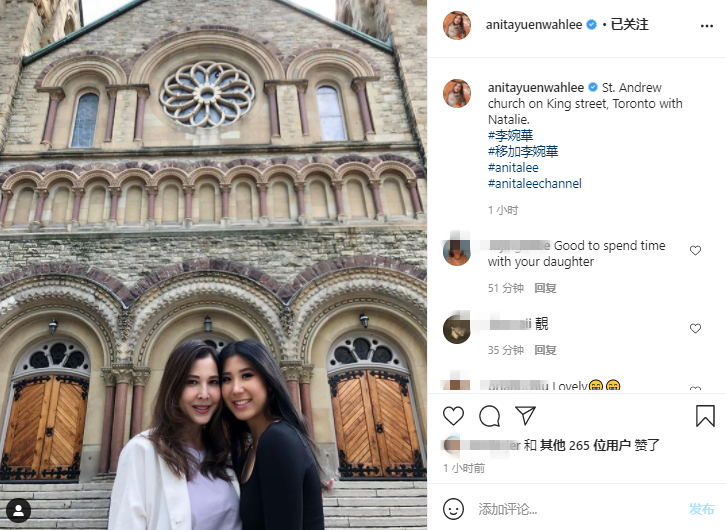Show tagged people on the photo

pyautogui.click(x=19, y=511)
